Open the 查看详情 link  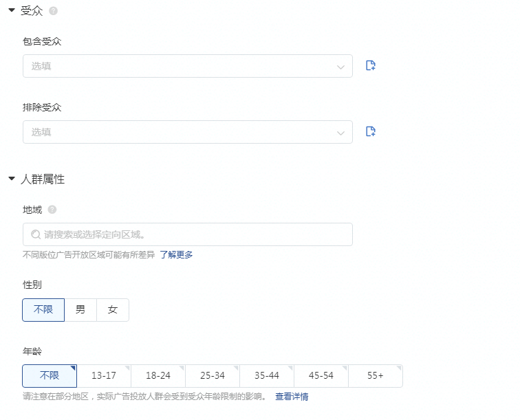point(292,397)
